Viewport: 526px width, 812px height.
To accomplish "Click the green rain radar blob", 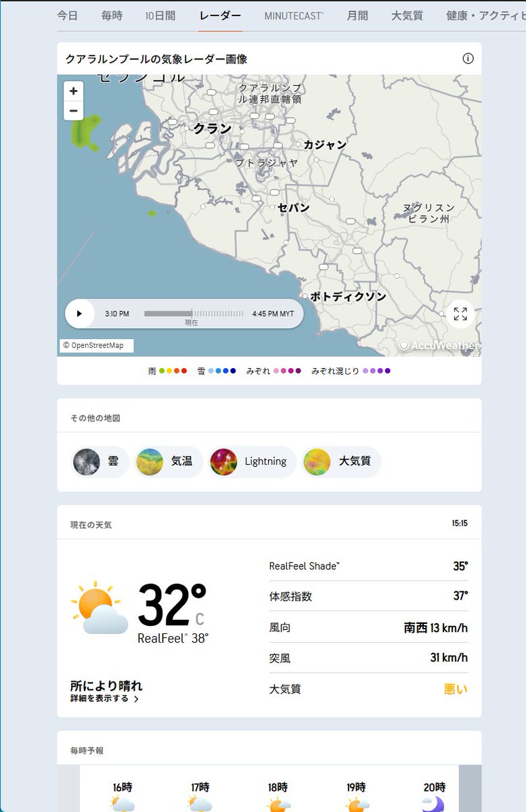I will coord(87,132).
